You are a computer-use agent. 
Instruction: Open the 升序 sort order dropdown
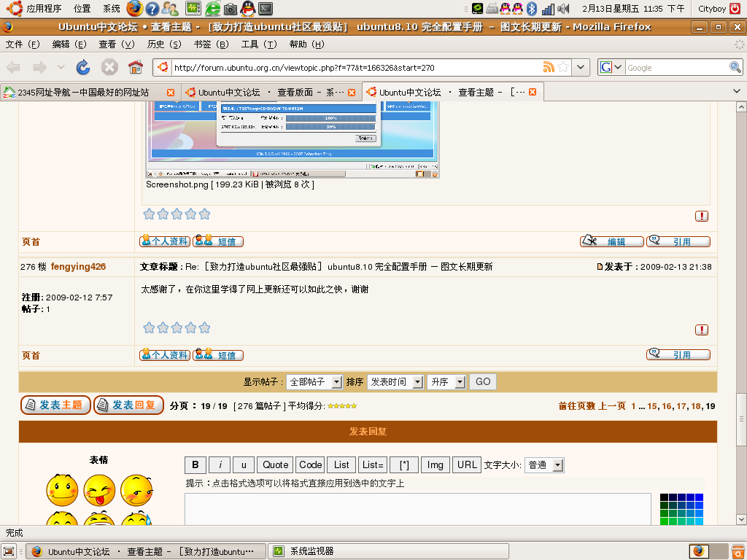446,381
